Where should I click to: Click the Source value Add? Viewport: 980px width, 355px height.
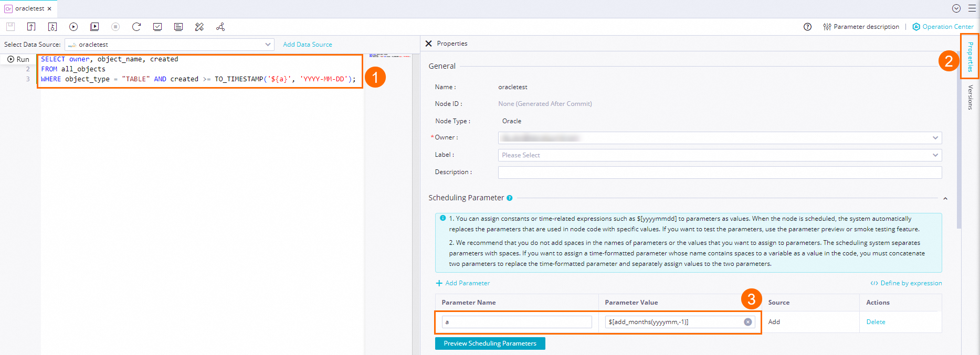click(x=774, y=322)
